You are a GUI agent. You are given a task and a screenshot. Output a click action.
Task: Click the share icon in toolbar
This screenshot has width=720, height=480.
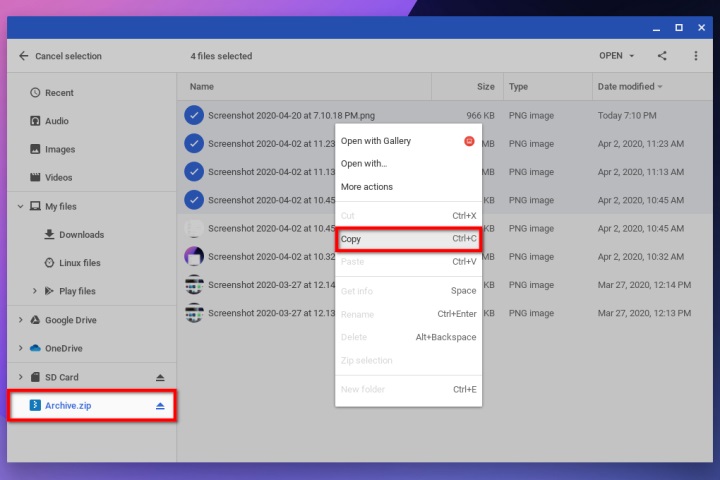(662, 56)
